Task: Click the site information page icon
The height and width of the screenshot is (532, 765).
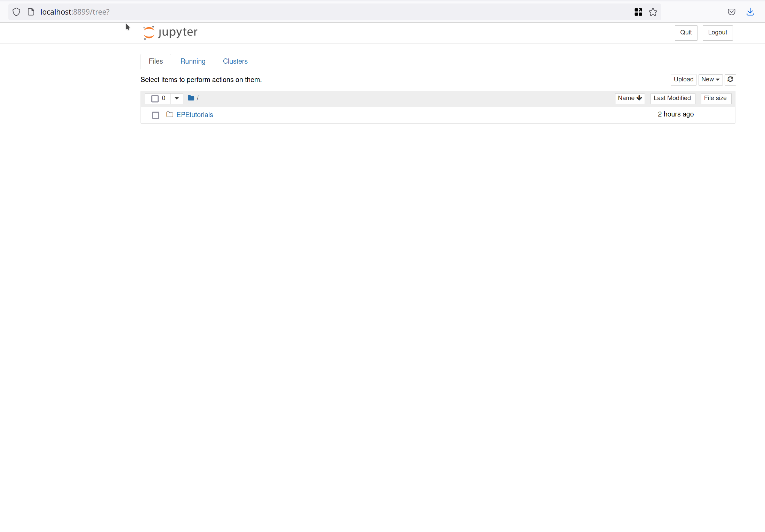Action: pyautogui.click(x=31, y=12)
